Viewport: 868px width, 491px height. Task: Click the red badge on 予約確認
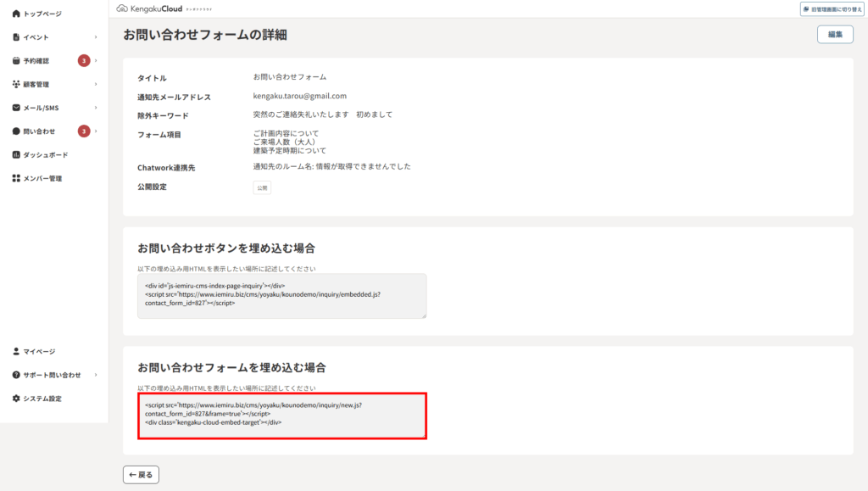pyautogui.click(x=84, y=60)
